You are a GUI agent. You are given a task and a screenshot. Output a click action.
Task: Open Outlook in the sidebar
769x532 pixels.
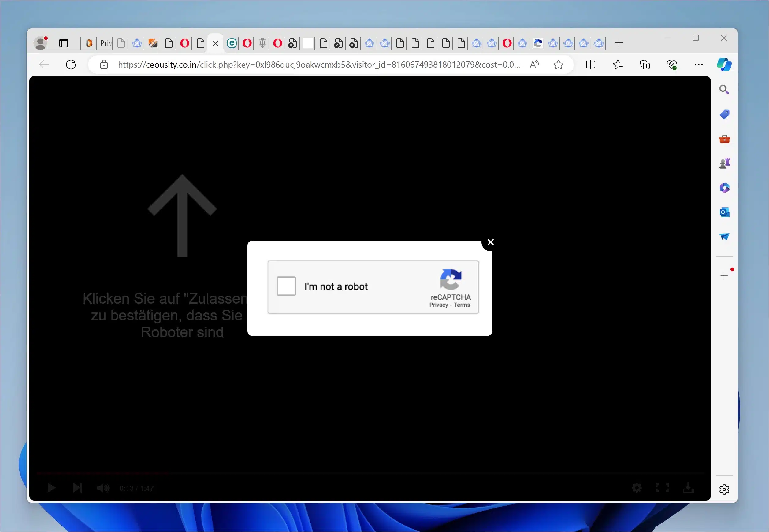(x=724, y=212)
